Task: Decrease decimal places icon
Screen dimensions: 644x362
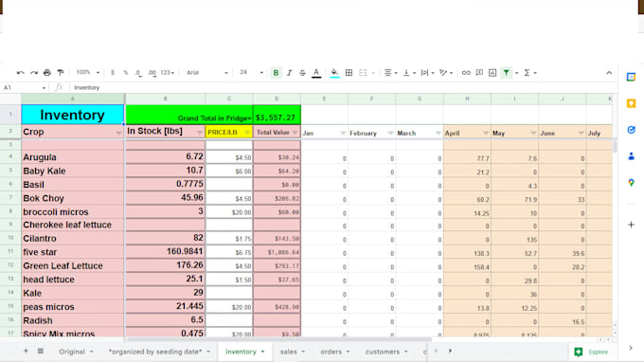Action: point(138,73)
